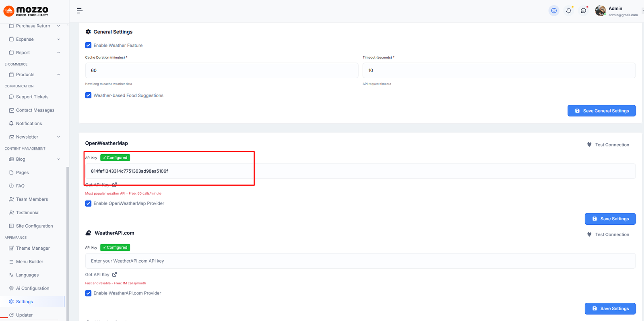Open the globe language icon
Image resolution: width=644 pixels, height=321 pixels.
[554, 11]
